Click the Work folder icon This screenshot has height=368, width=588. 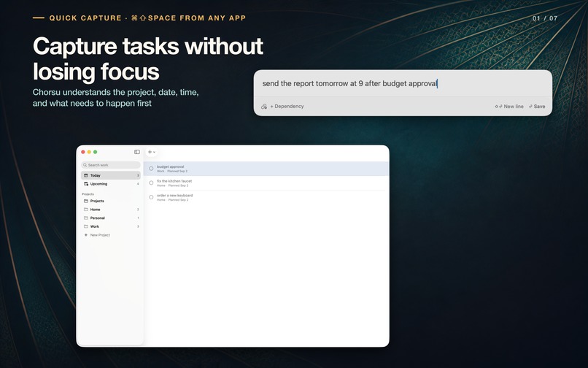point(86,226)
